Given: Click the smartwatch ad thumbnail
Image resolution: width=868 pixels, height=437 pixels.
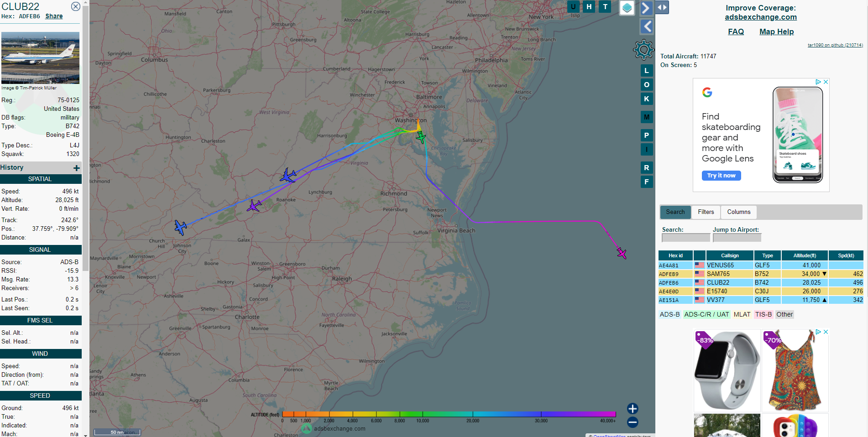Looking at the screenshot, I should pyautogui.click(x=727, y=370).
